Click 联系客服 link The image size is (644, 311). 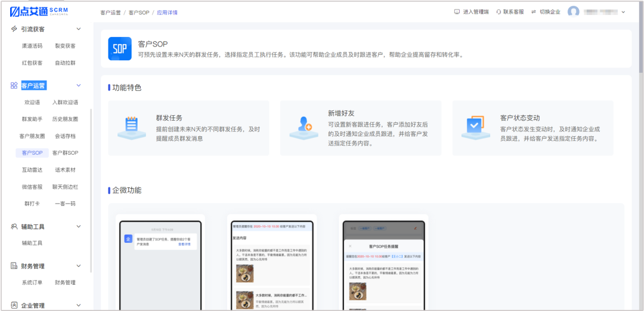pyautogui.click(x=514, y=12)
